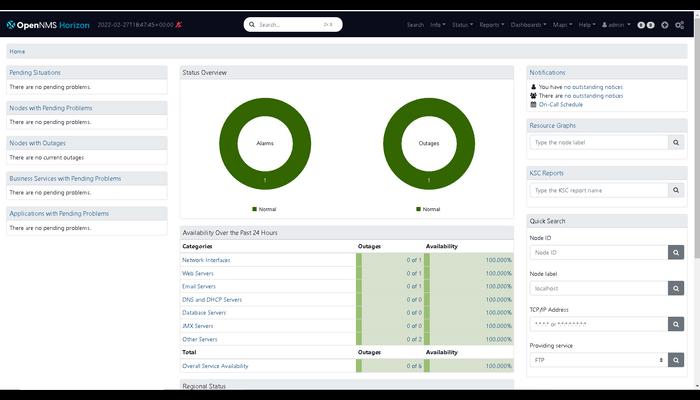
Task: Open the Dashboards dropdown in navbar
Action: (527, 24)
